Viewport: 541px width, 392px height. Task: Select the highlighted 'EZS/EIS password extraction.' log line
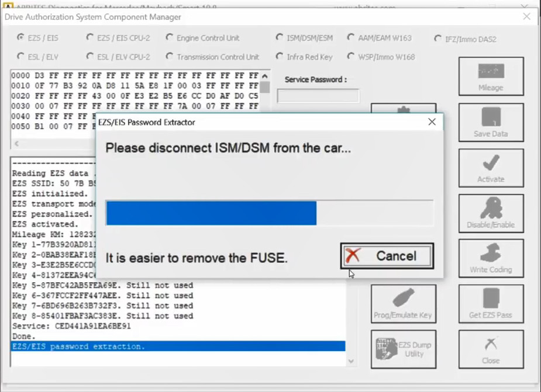pyautogui.click(x=178, y=346)
